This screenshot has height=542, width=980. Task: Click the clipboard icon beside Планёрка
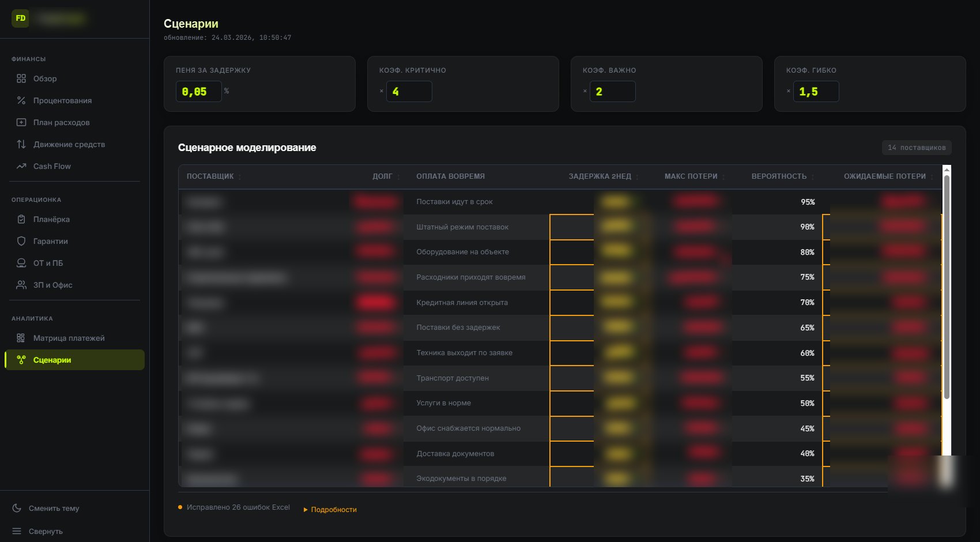21,219
